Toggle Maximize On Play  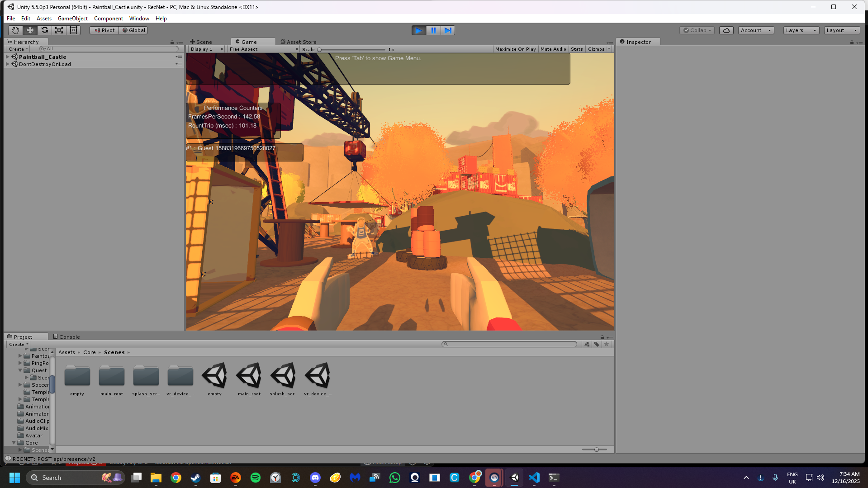coord(515,49)
